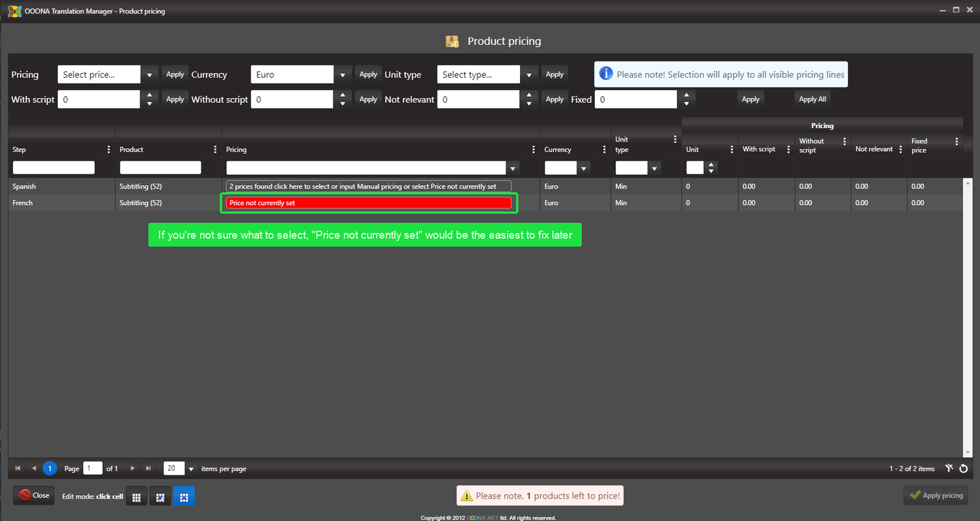
Task: Open the 'Select type...' Unit type dropdown
Action: (x=529, y=75)
